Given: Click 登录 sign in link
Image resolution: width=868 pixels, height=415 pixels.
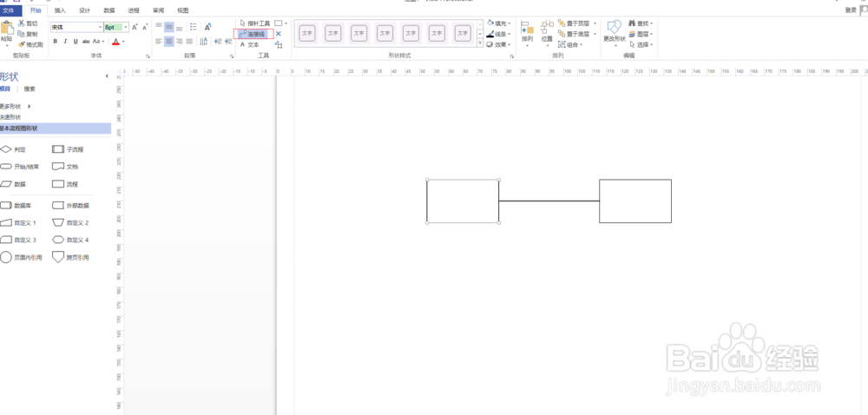Looking at the screenshot, I should click(851, 10).
